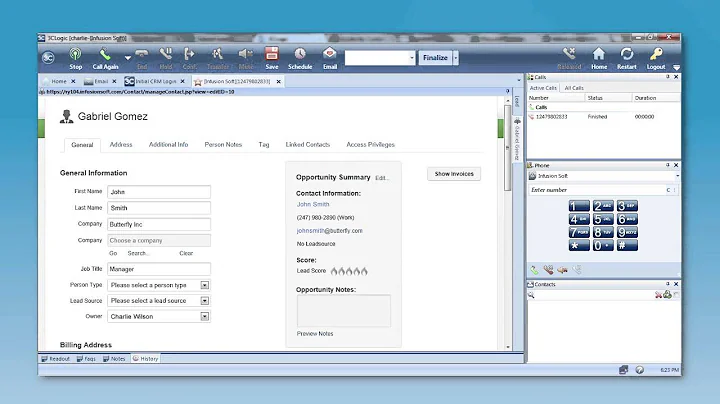The image size is (720, 404).
Task: Click the Edit link in Opportunity Summary
Action: (x=381, y=178)
